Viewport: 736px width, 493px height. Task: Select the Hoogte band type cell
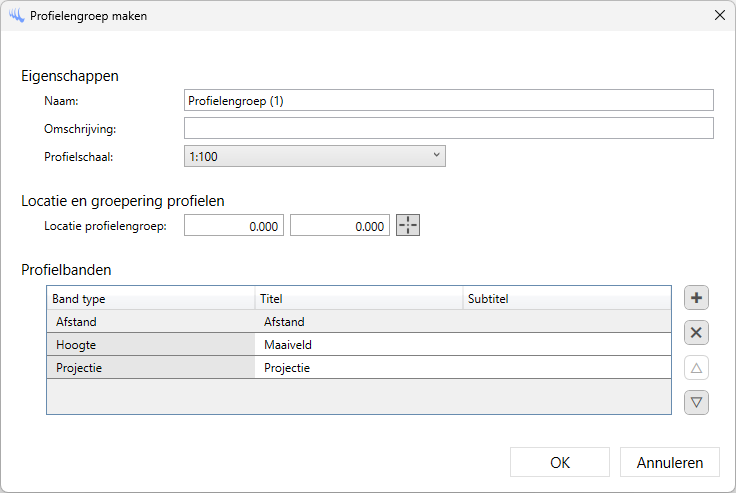pyautogui.click(x=150, y=345)
